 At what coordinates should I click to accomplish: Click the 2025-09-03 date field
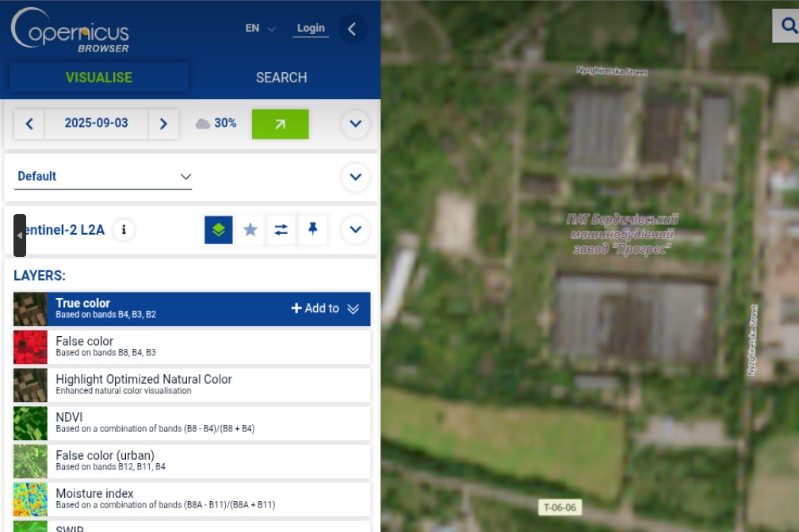[96, 124]
